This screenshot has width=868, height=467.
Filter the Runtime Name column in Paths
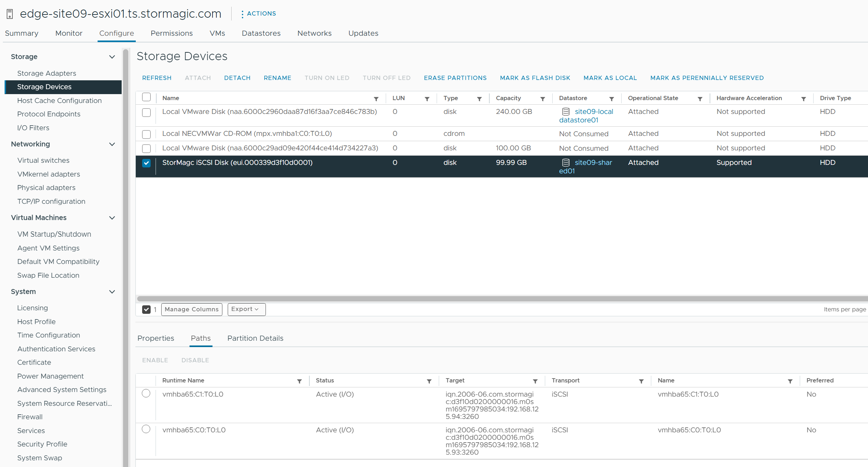pyautogui.click(x=299, y=381)
